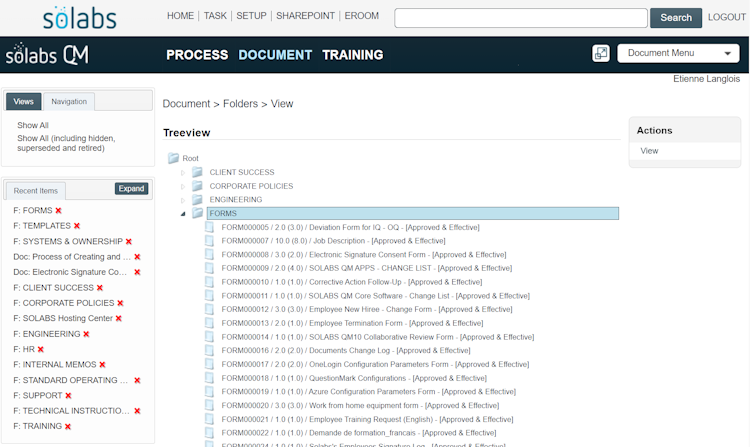
Task: Open FORM000022 Demande de formation_francais
Action: tap(359, 433)
